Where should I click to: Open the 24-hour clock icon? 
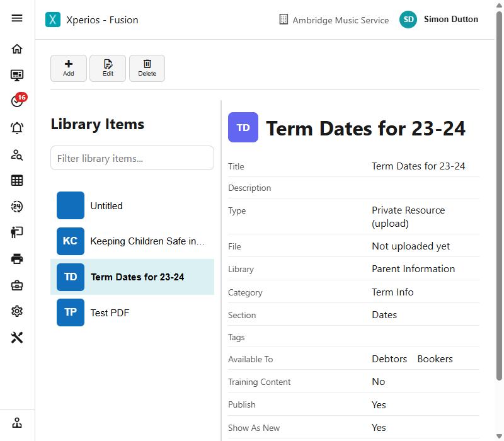coord(17,207)
